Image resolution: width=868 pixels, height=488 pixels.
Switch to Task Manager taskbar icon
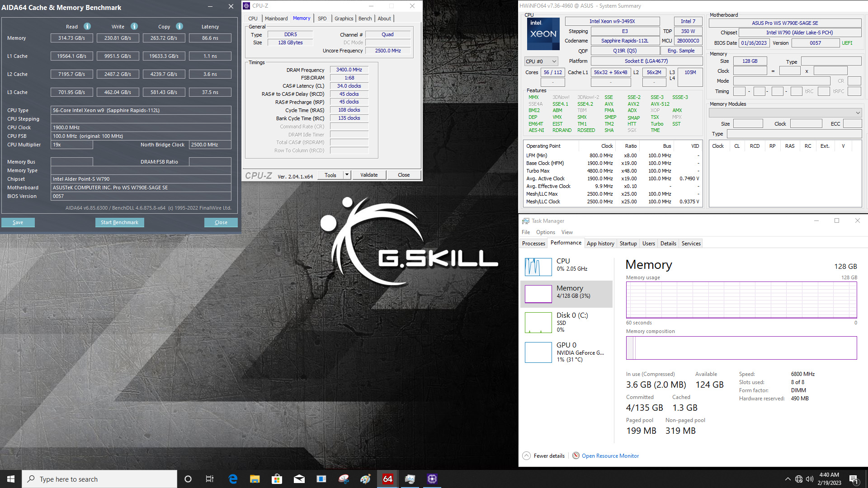point(410,479)
